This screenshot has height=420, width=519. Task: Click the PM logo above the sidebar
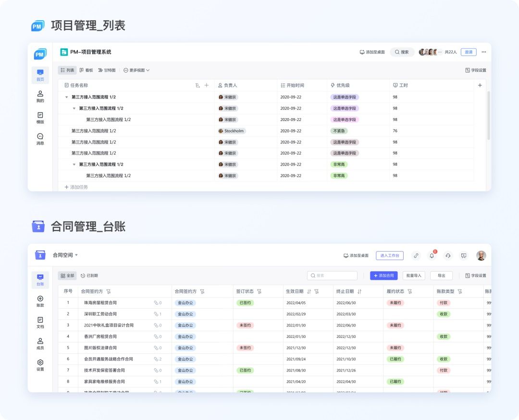40,54
